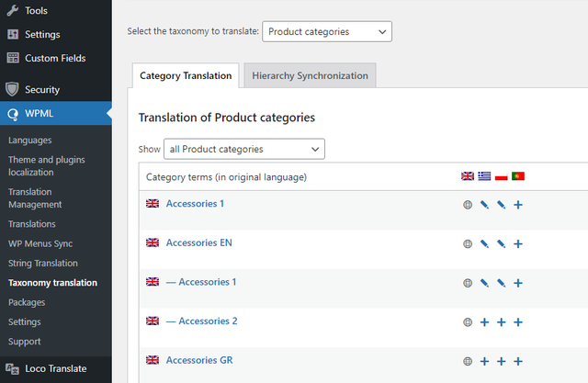This screenshot has height=383, width=588.
Task: Open the top Accessories 1 category link
Action: tap(195, 204)
